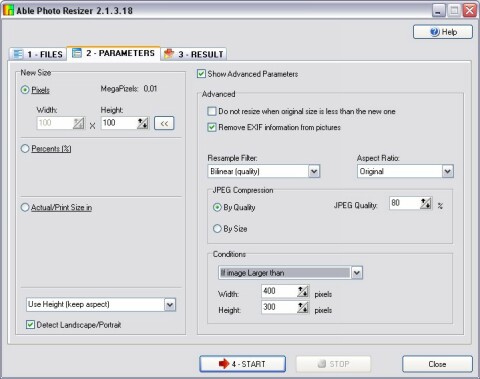Click the Files tab list icon
This screenshot has height=379, width=480.
pyautogui.click(x=18, y=54)
